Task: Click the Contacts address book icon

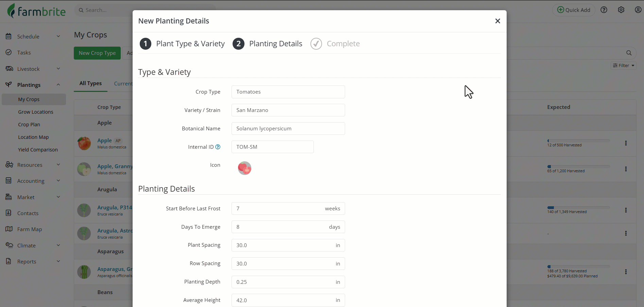Action: (9, 213)
